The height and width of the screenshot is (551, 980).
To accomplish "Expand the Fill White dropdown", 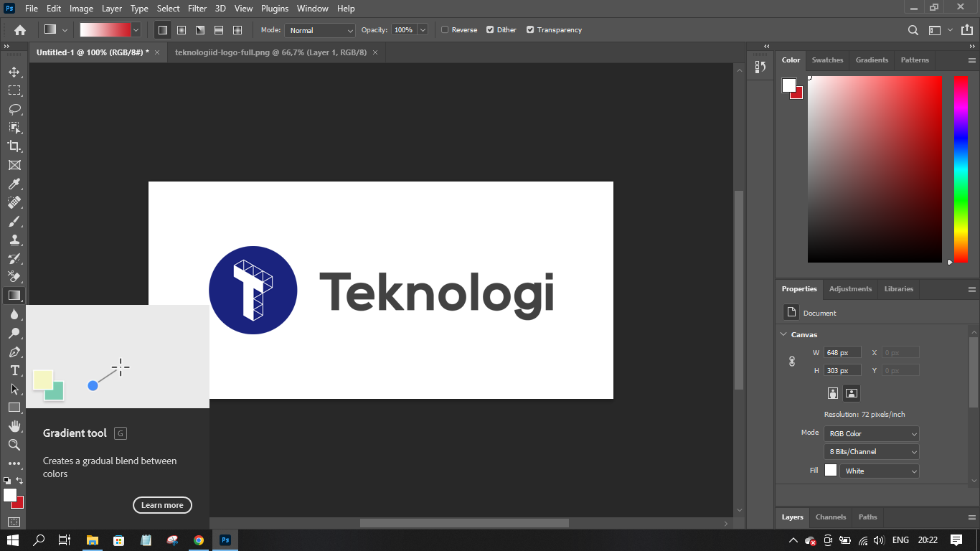I will (879, 471).
